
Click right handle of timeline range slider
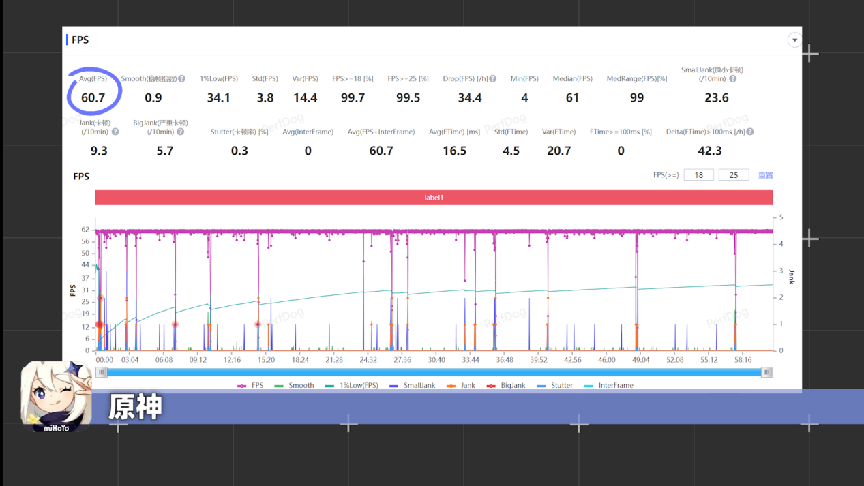(x=770, y=372)
